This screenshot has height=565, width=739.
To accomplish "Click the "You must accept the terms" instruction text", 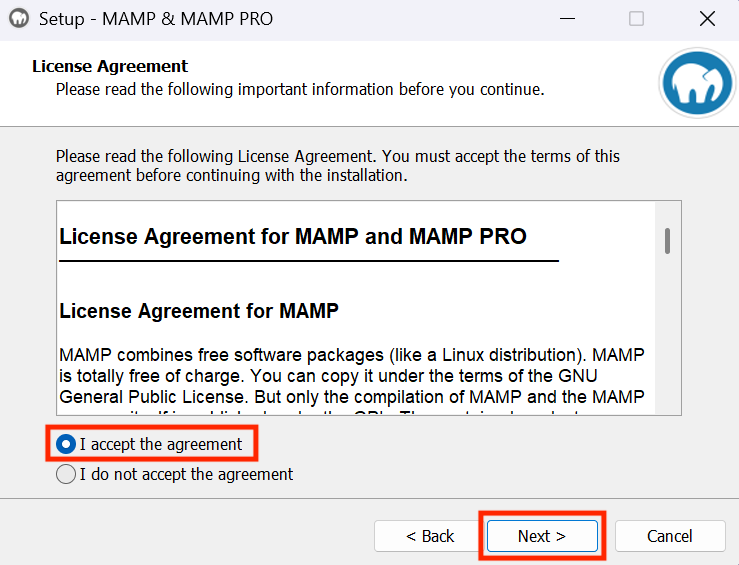I will click(x=337, y=165).
